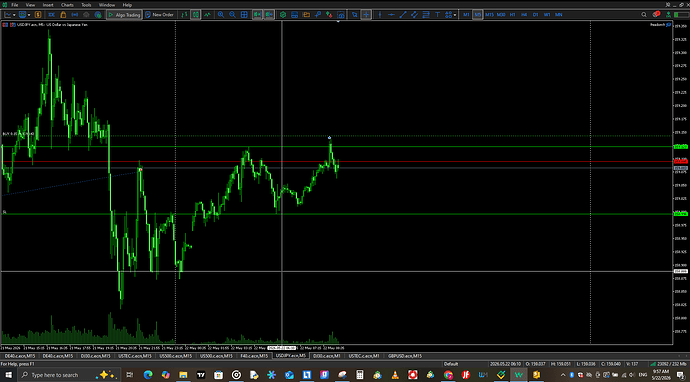Click the red price label on price axis
The width and height of the screenshot is (690, 382).
[x=680, y=162]
